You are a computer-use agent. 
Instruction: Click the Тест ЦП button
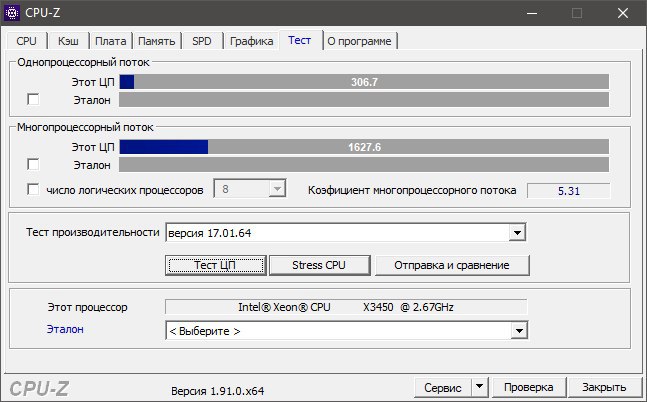(x=216, y=265)
